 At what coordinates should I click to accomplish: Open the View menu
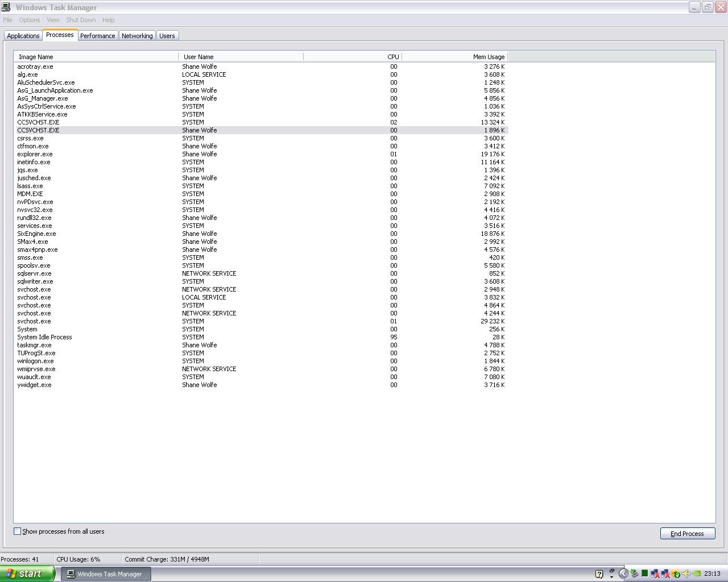click(53, 20)
